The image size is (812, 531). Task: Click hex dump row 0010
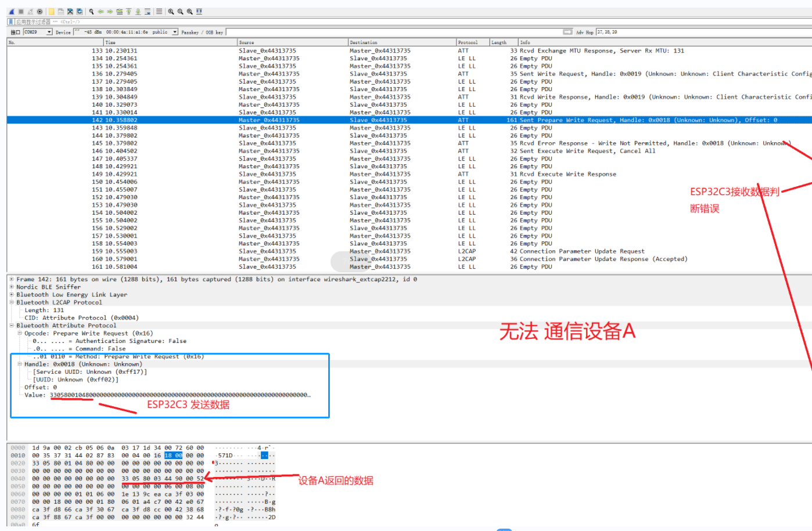[142, 456]
